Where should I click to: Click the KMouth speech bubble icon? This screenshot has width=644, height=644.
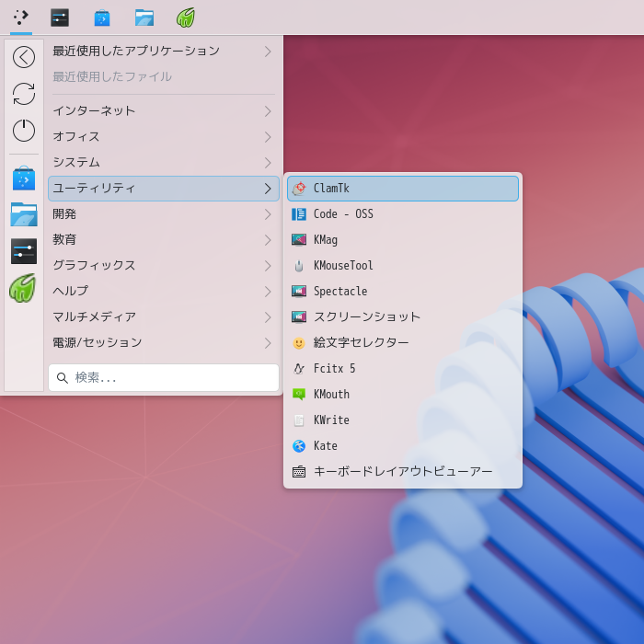(299, 395)
